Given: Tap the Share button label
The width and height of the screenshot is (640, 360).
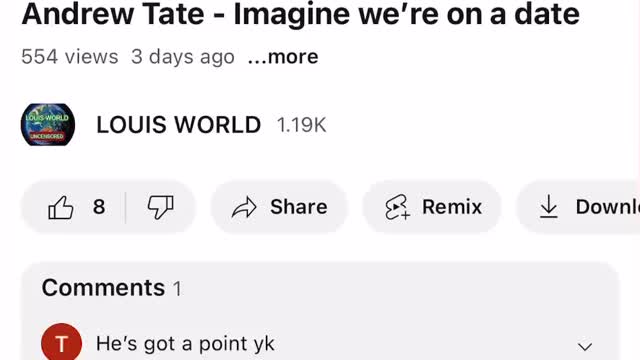Looking at the screenshot, I should pos(299,207).
